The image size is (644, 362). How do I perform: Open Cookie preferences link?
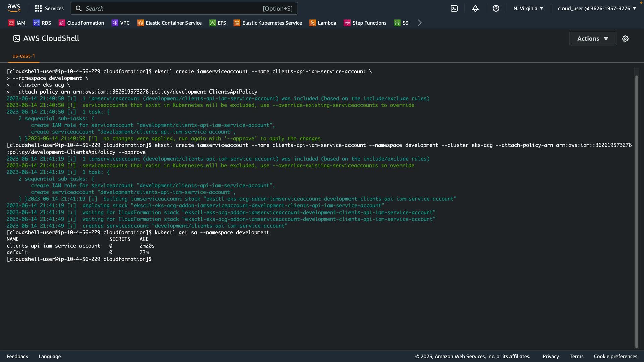click(x=615, y=356)
